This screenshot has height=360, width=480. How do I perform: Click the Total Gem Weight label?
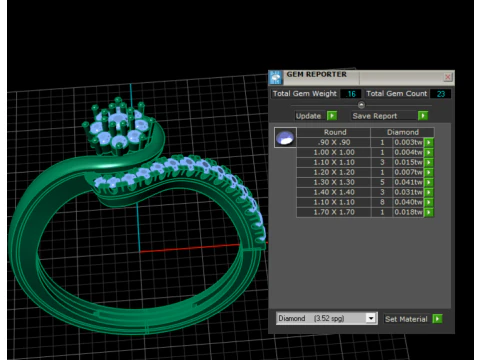[305, 94]
